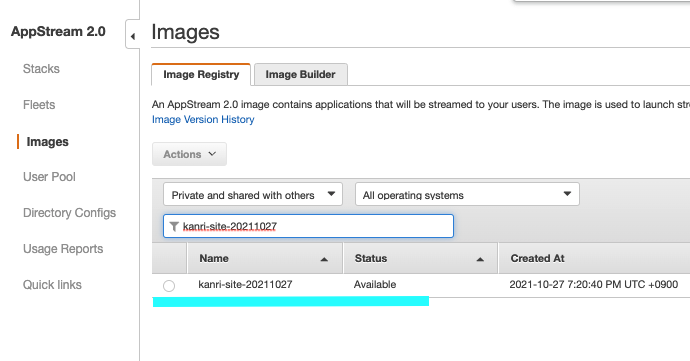Click the Status column header
The height and width of the screenshot is (361, 690).
(421, 258)
